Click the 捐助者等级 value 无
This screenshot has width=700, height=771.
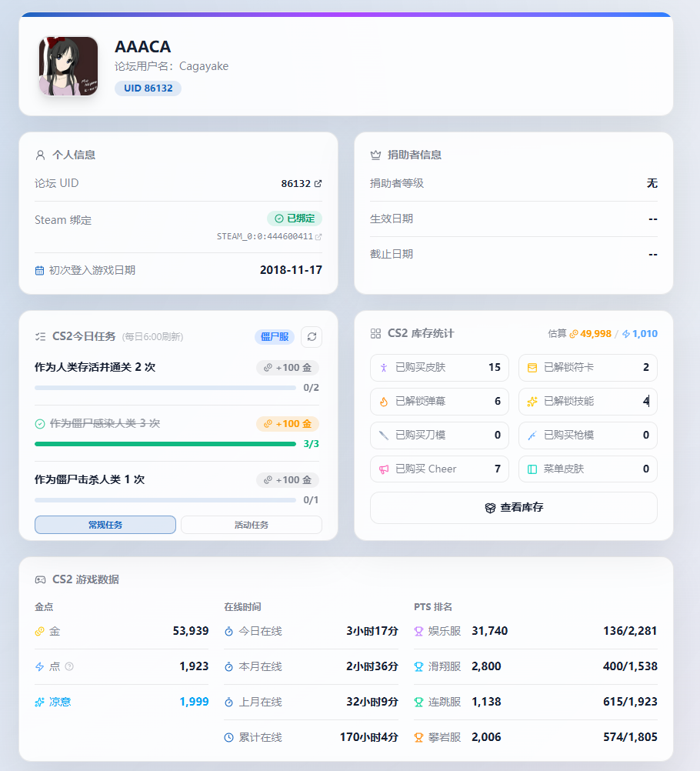pos(652,183)
